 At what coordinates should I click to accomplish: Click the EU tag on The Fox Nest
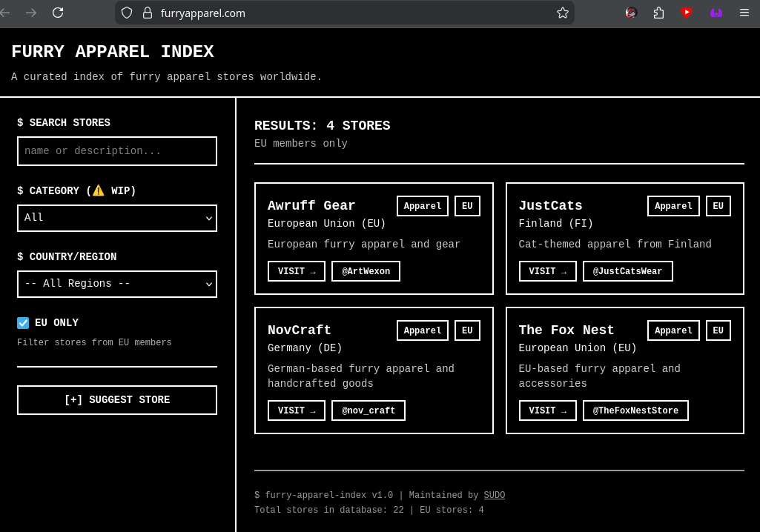click(x=718, y=330)
